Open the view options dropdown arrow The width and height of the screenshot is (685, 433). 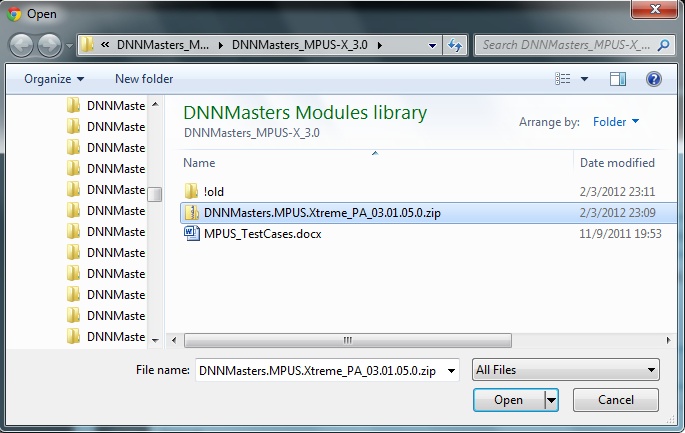tap(584, 79)
